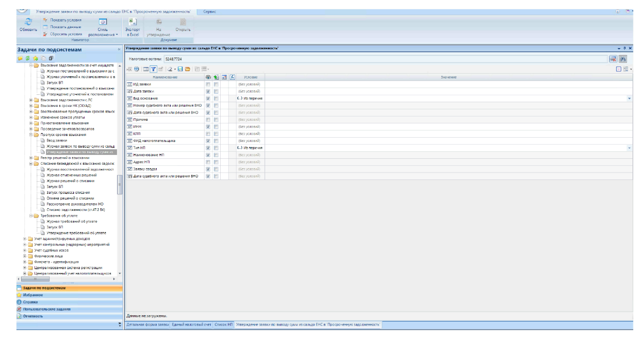Expand Взыскание задолженности с ЛС folder
The height and width of the screenshot is (344, 644).
pos(31,100)
